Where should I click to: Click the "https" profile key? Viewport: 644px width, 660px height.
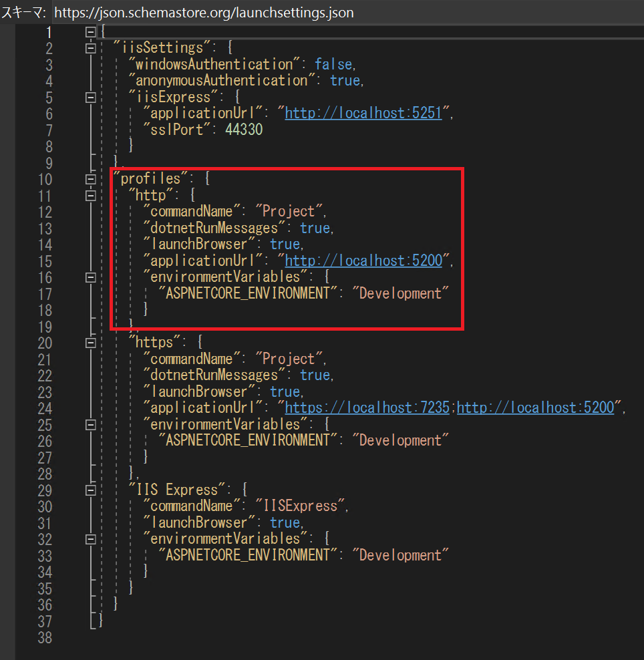point(154,343)
